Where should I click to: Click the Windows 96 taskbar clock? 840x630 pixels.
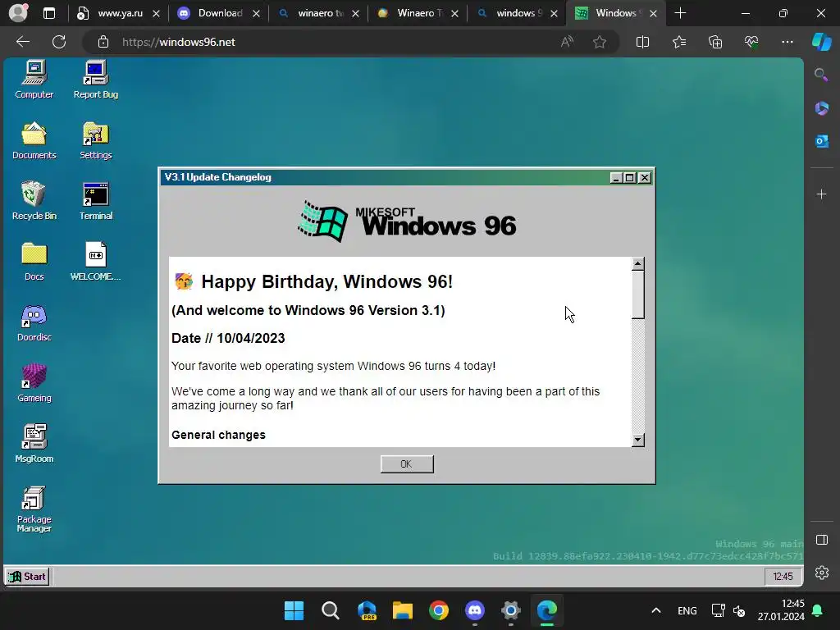[783, 577]
